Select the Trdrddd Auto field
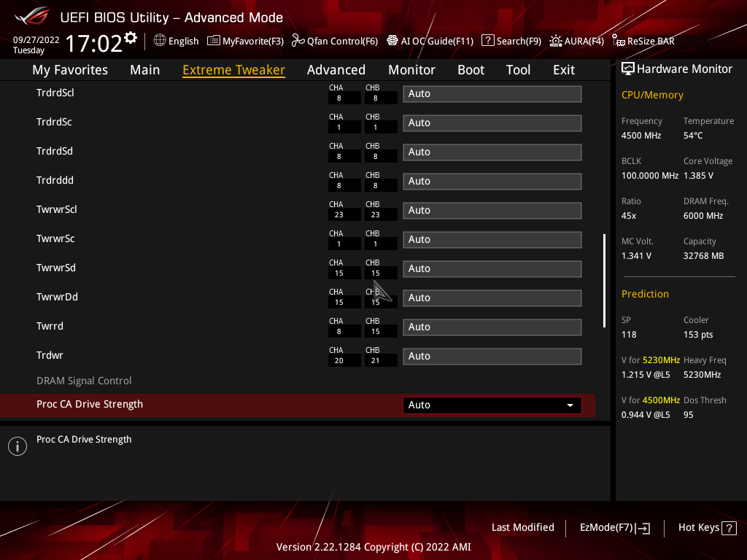 click(492, 182)
